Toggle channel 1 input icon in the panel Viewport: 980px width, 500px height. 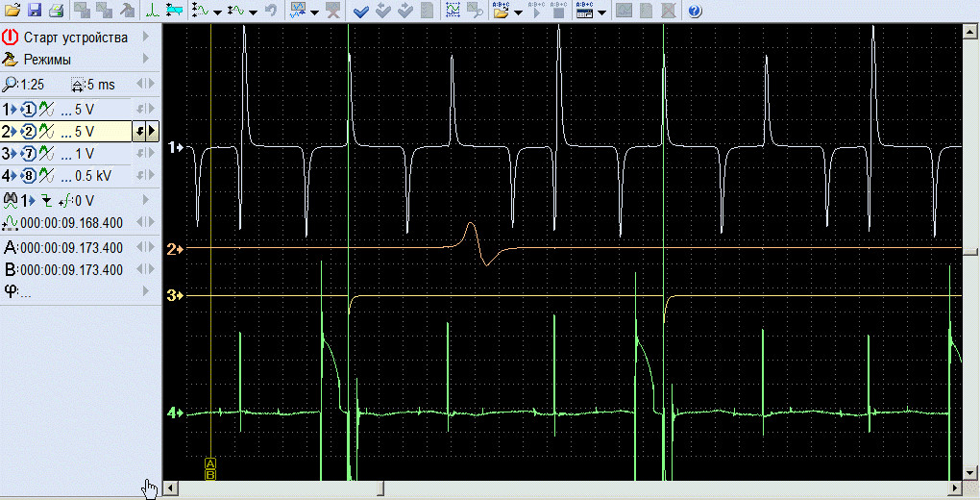click(x=29, y=109)
